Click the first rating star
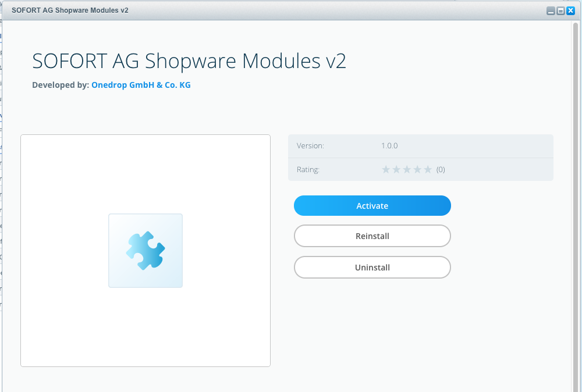 386,170
